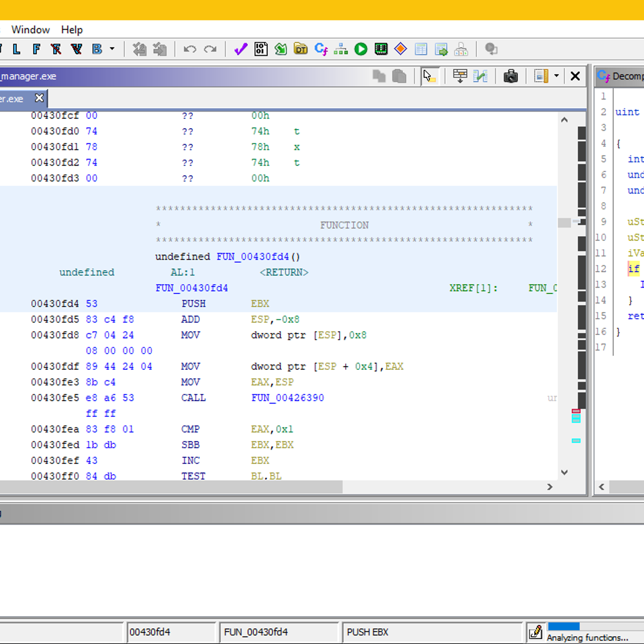Open the memory map chip icon
644x644 pixels.
[x=381, y=49]
